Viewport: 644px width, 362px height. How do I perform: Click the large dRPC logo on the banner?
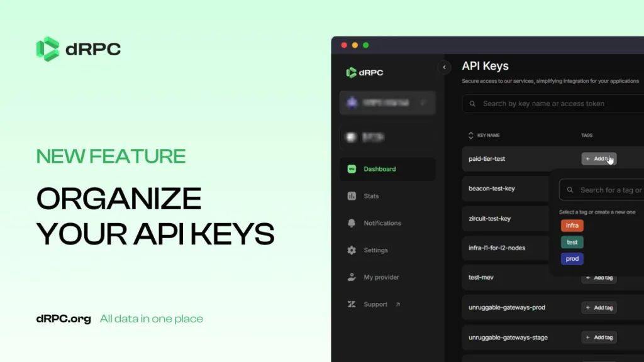tap(79, 49)
